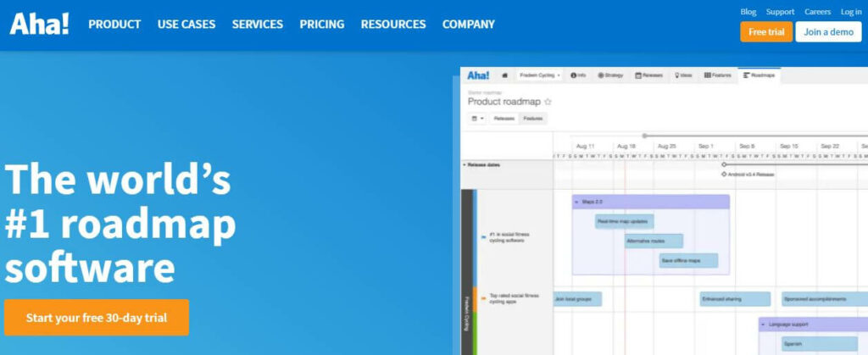The width and height of the screenshot is (868, 355).
Task: Open the PRODUCT menu
Action: pos(114,25)
